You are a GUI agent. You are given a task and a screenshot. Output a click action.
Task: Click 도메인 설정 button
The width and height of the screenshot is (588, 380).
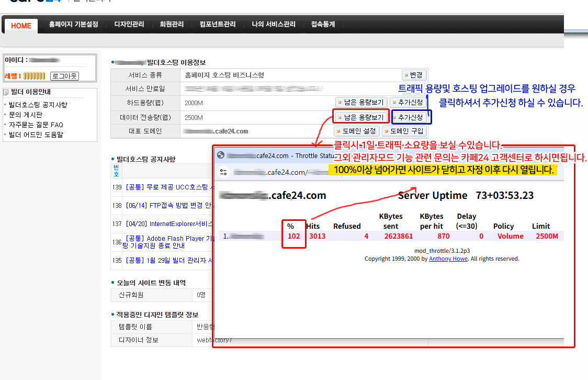[x=357, y=131]
